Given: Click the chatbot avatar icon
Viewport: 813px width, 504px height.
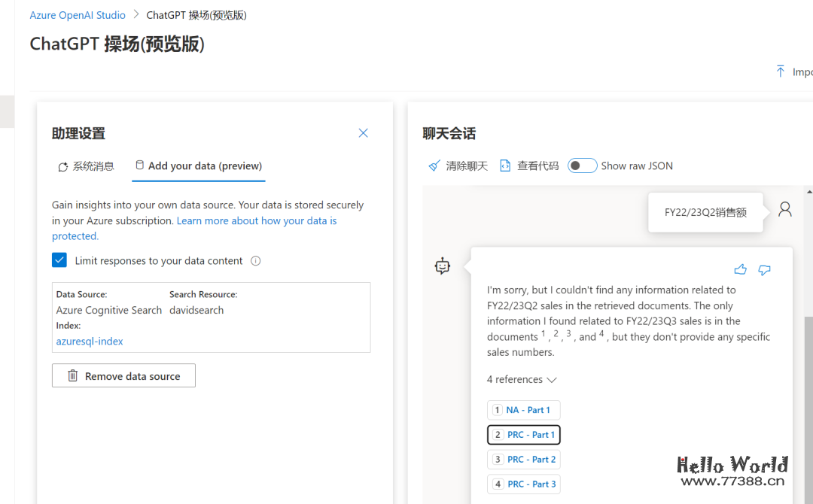Looking at the screenshot, I should click(442, 265).
